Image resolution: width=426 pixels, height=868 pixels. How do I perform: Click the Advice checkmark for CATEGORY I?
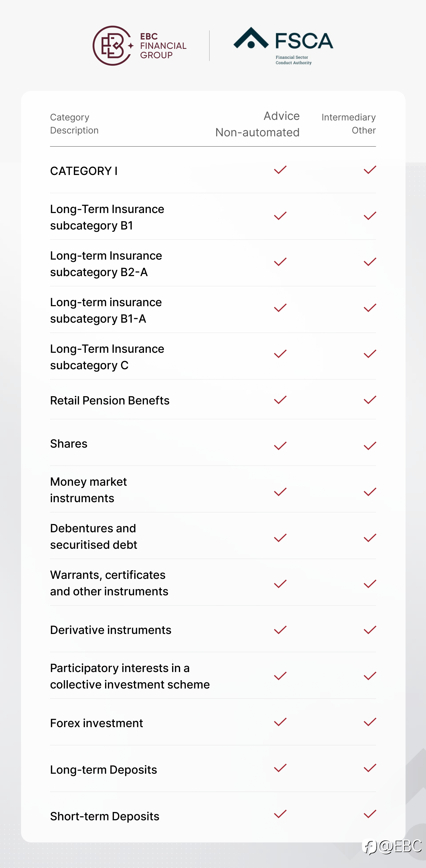(280, 170)
